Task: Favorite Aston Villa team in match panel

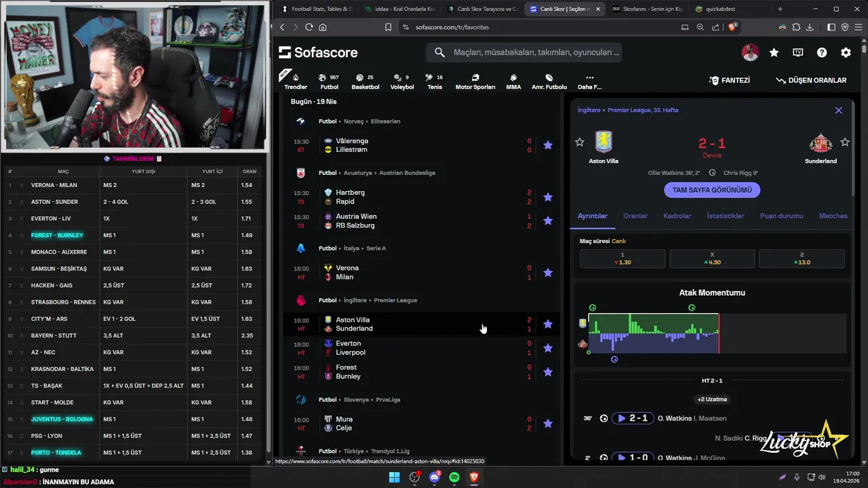Action: coord(579,142)
